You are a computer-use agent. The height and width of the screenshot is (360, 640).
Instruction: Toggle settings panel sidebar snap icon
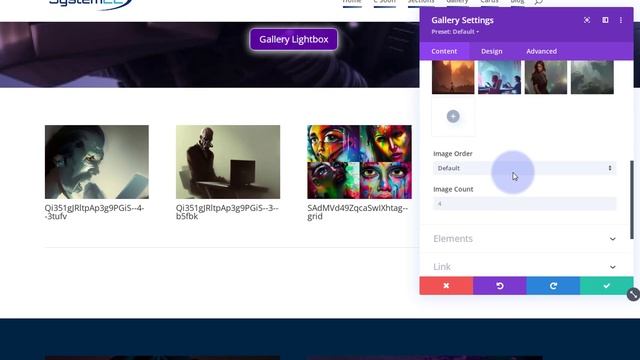point(605,20)
